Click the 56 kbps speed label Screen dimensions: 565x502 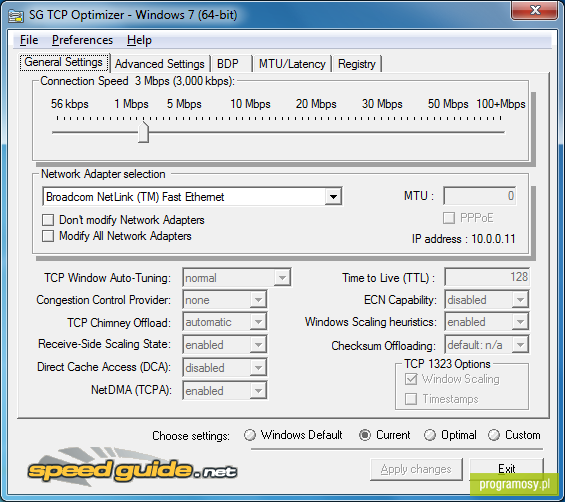(x=70, y=104)
